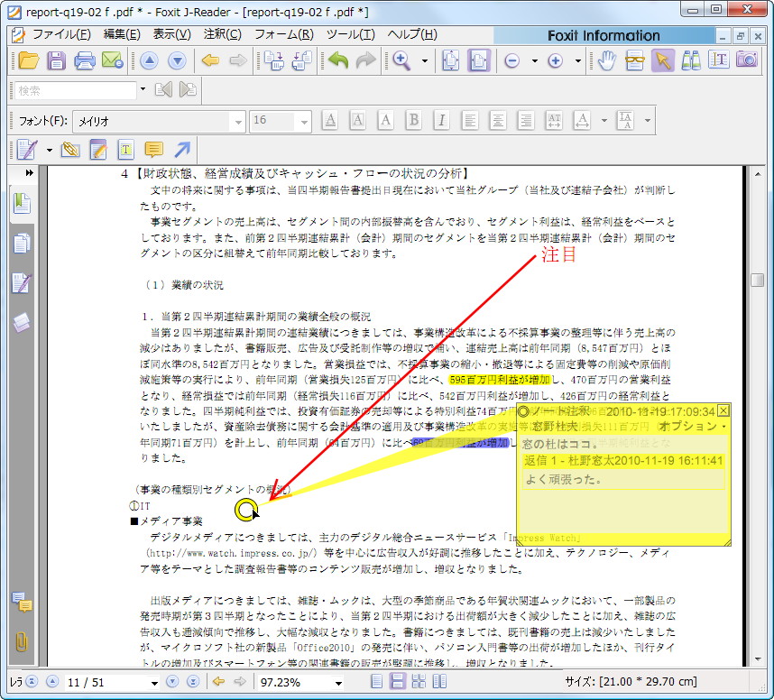Open the file attachment annotation tool
Image resolution: width=774 pixels, height=700 pixels.
[70, 149]
